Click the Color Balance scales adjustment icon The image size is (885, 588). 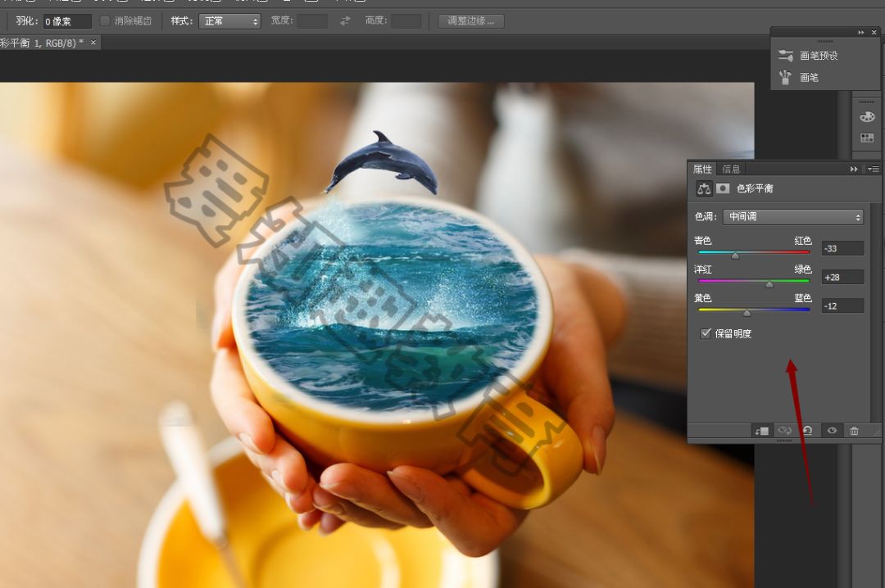point(704,188)
